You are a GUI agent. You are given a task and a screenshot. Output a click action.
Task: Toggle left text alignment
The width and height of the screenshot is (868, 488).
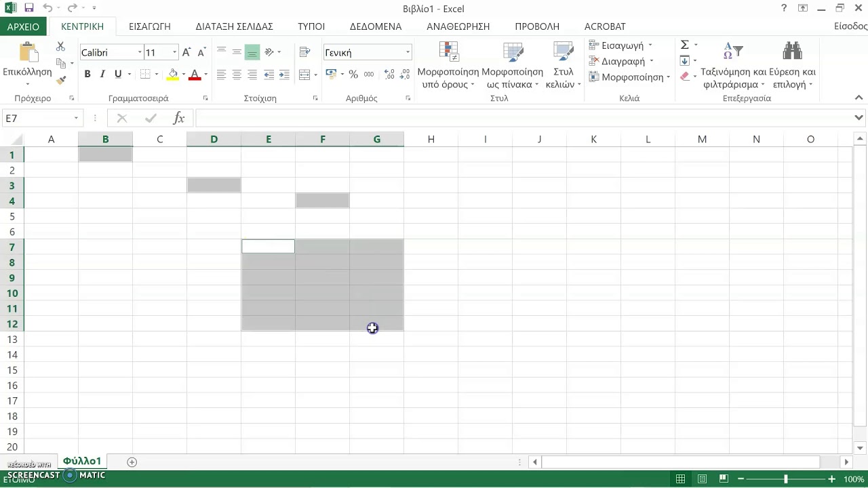pos(221,74)
